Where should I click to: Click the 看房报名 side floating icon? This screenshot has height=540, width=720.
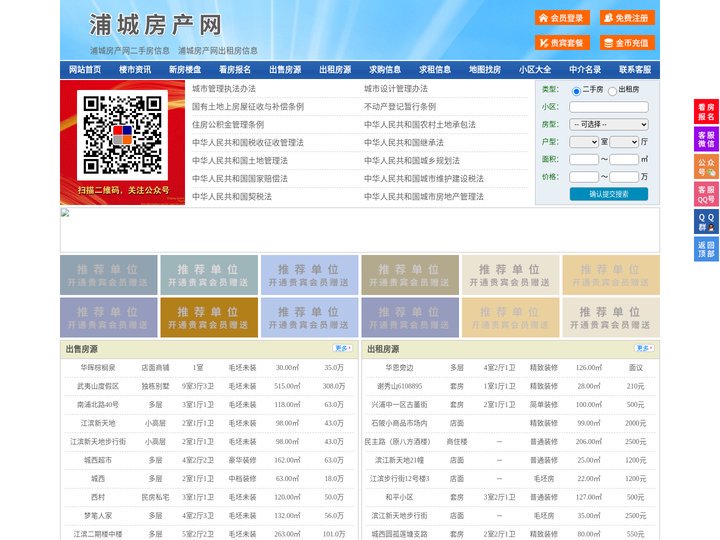[706, 112]
